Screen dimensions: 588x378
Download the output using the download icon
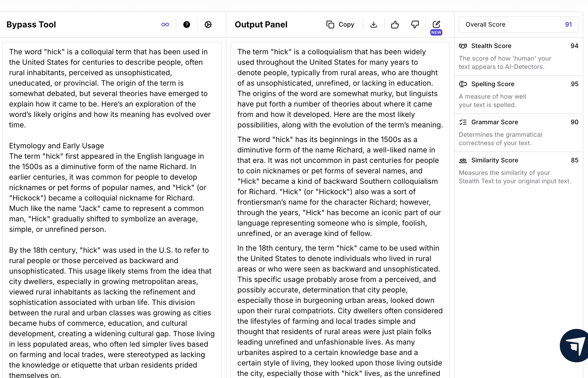(373, 25)
